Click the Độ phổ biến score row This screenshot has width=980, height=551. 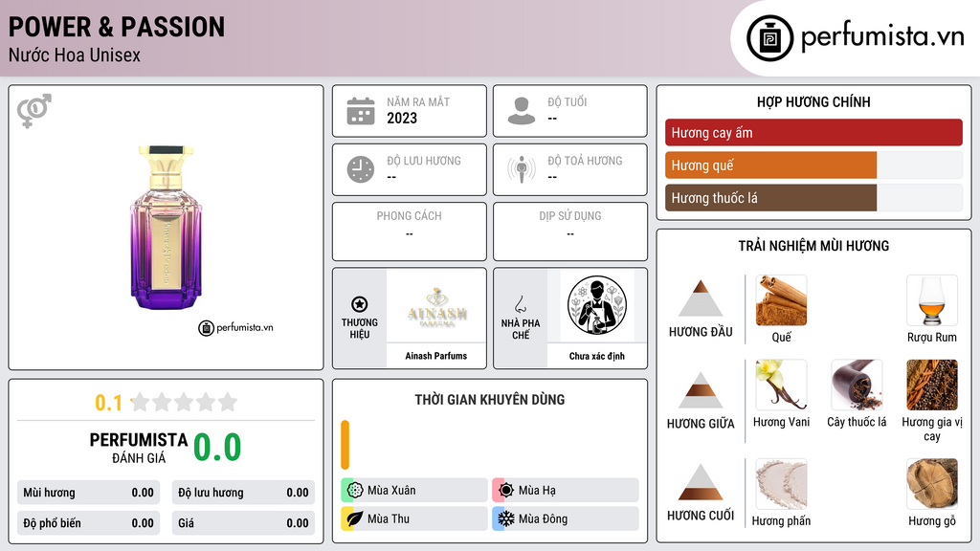(89, 523)
